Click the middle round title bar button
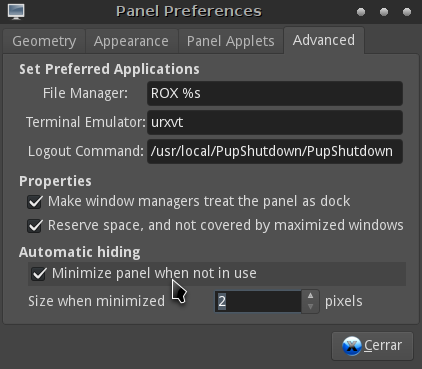Viewport: 422px width, 369px height. [384, 12]
